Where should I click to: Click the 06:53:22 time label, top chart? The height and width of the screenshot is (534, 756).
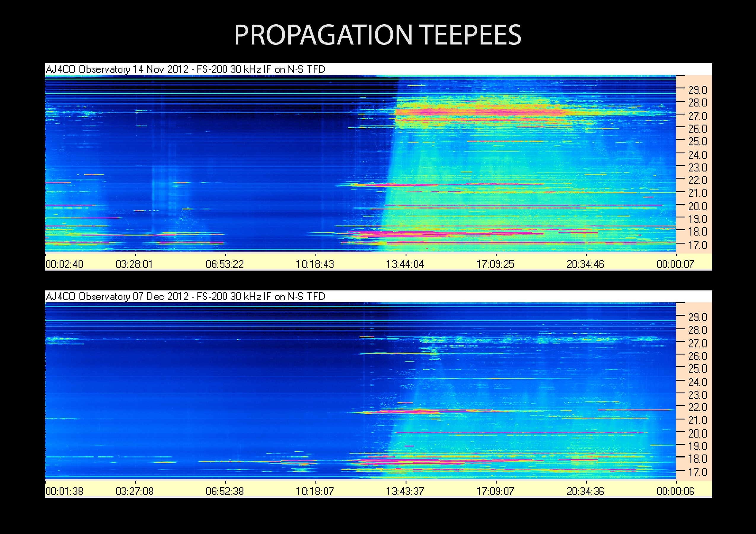pos(224,264)
